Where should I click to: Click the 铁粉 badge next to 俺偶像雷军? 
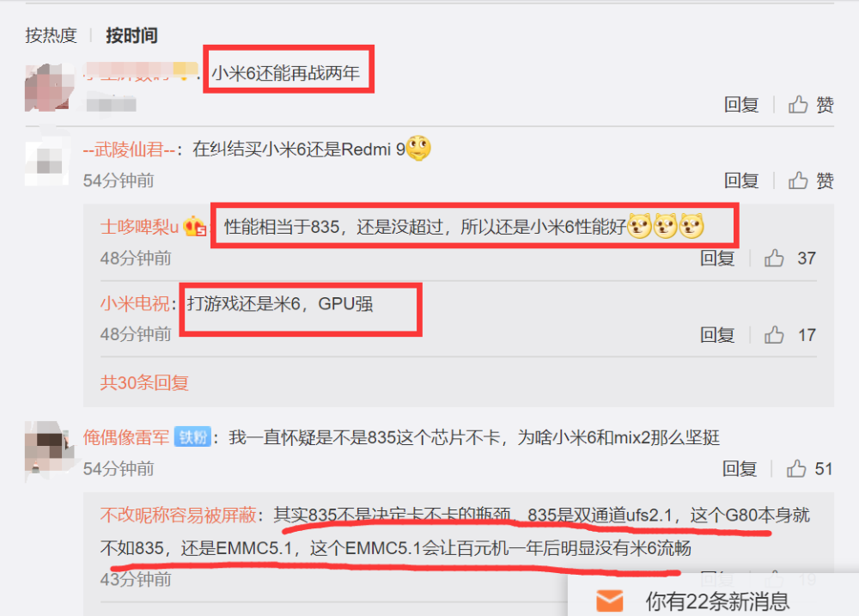(192, 436)
